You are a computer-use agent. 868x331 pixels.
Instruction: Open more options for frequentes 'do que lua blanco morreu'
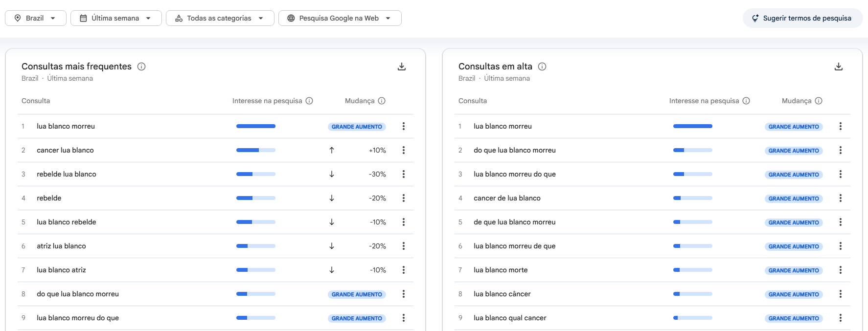point(404,294)
